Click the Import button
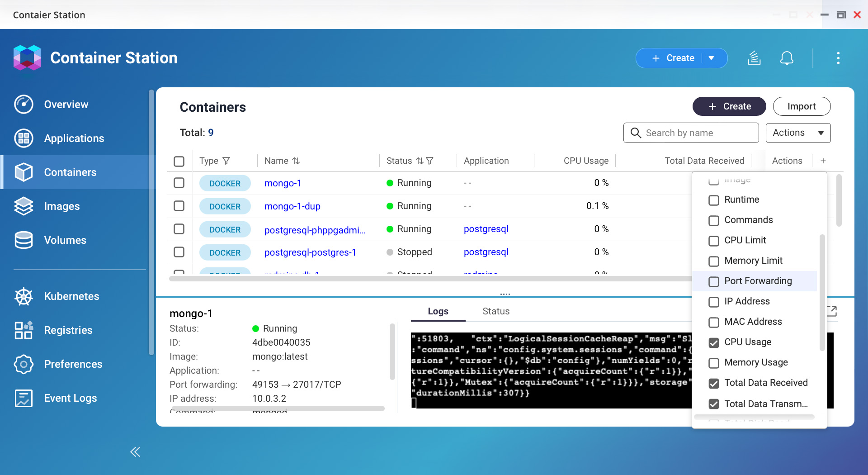 click(x=801, y=106)
